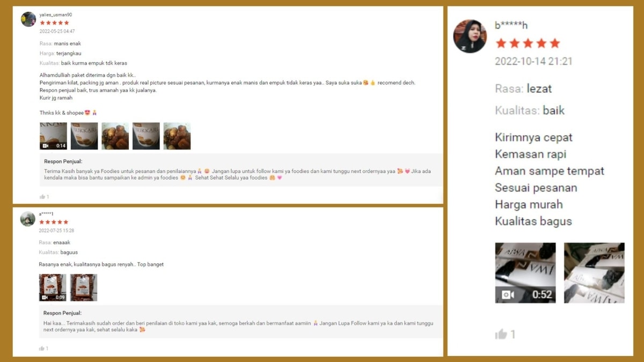The width and height of the screenshot is (644, 362).
Task: Click the username yalies_usman90
Action: tap(56, 15)
